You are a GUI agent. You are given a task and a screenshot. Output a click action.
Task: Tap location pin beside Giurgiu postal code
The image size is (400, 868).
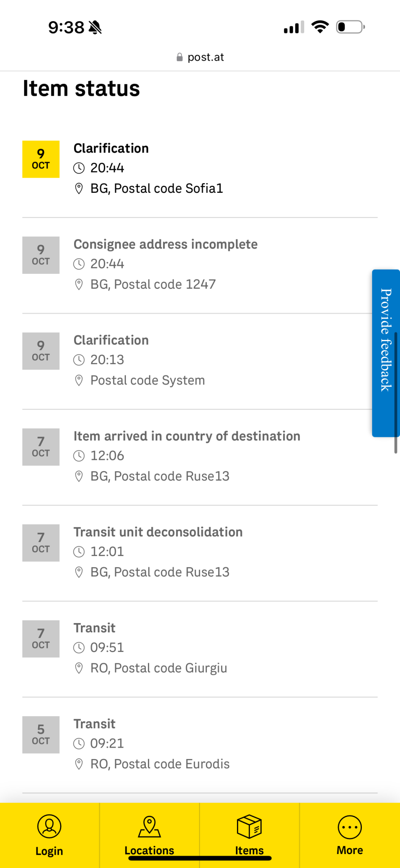coord(79,668)
